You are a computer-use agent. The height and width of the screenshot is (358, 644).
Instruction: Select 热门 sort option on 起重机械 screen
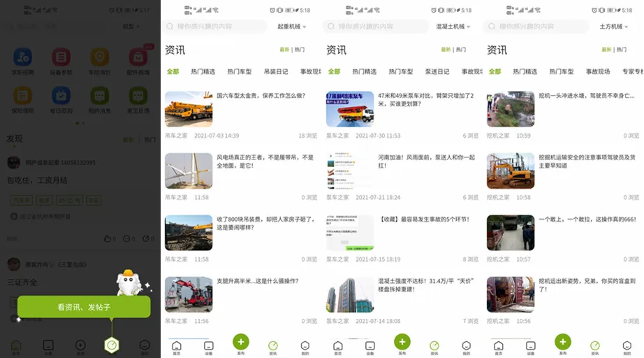coord(300,50)
